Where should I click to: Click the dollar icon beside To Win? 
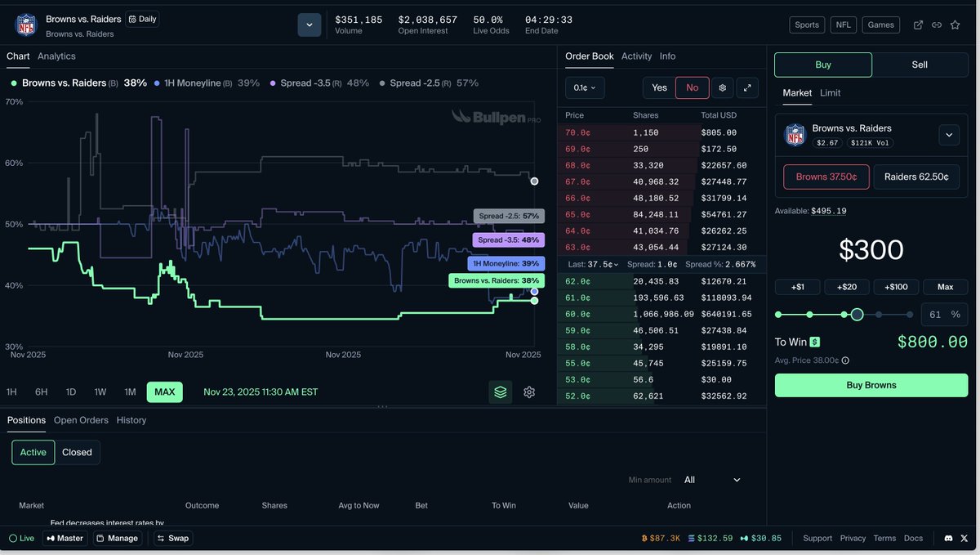815,342
